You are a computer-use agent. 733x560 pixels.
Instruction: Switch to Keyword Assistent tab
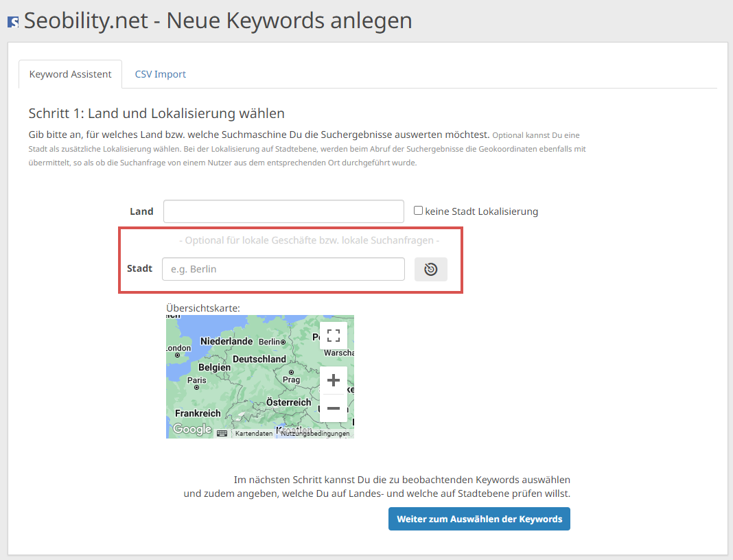[70, 74]
